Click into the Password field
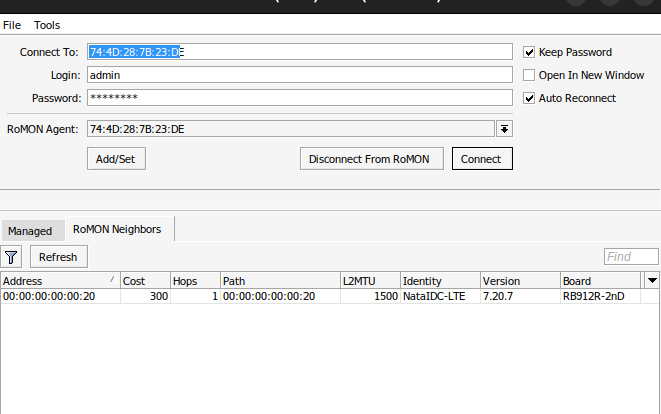The width and height of the screenshot is (661, 414). coord(298,98)
